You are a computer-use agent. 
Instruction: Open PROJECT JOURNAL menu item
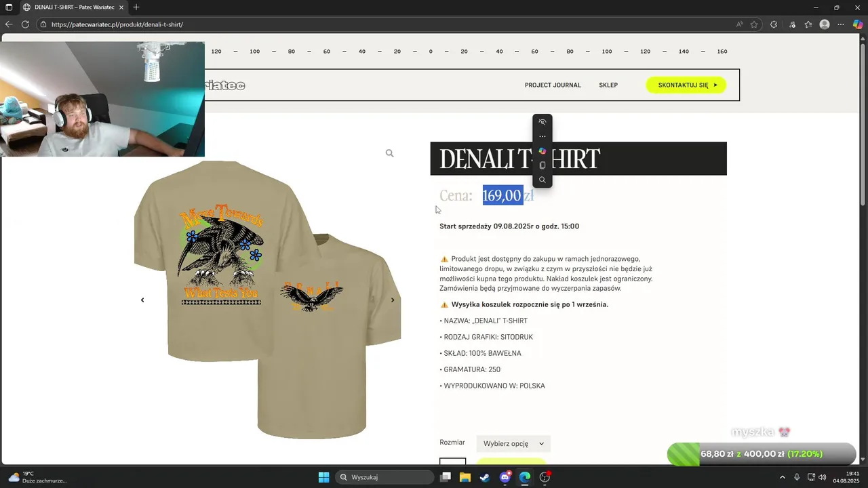coord(553,85)
